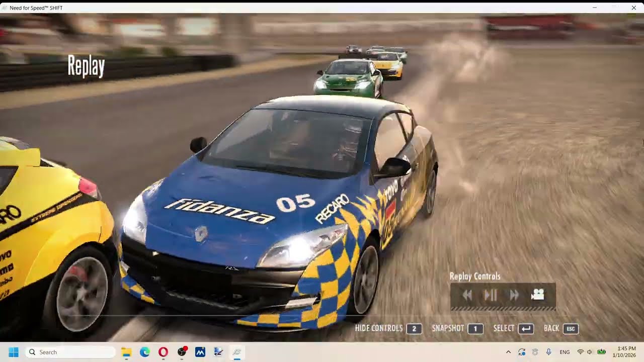This screenshot has height=362, width=644.
Task: Open Microsoft Edge from taskbar
Action: pos(145,352)
